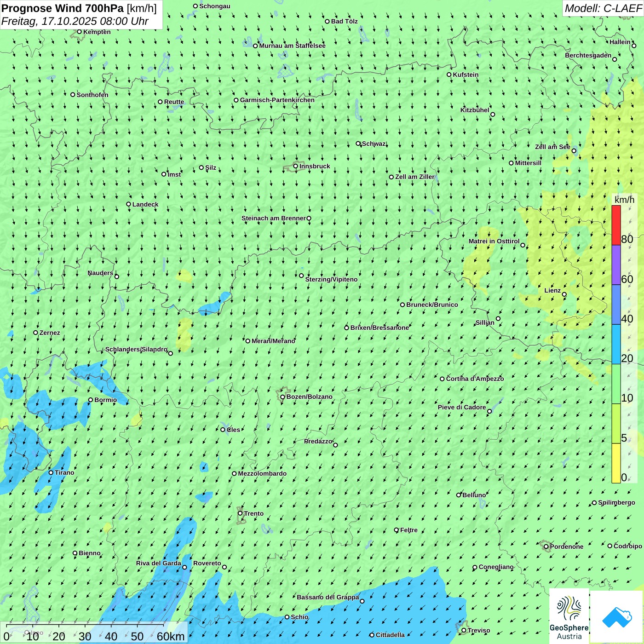This screenshot has height=644, width=644.
Task: Click the Codroipo label
Action: [x=628, y=546]
